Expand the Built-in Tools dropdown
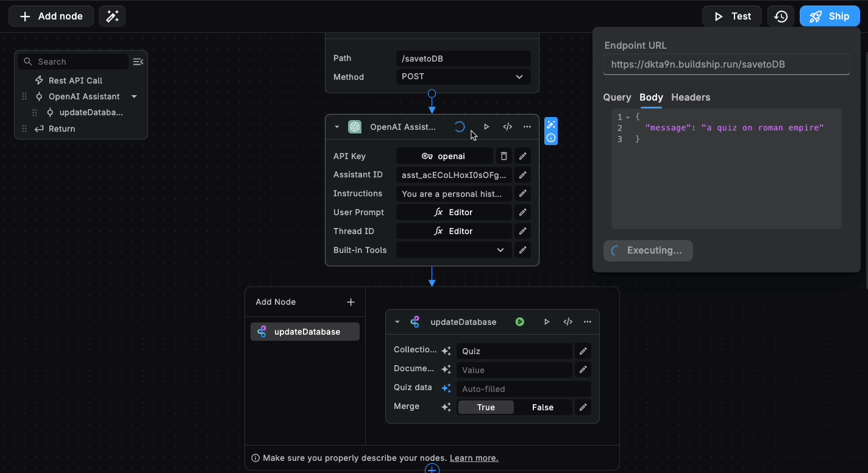The width and height of the screenshot is (868, 473). (454, 250)
